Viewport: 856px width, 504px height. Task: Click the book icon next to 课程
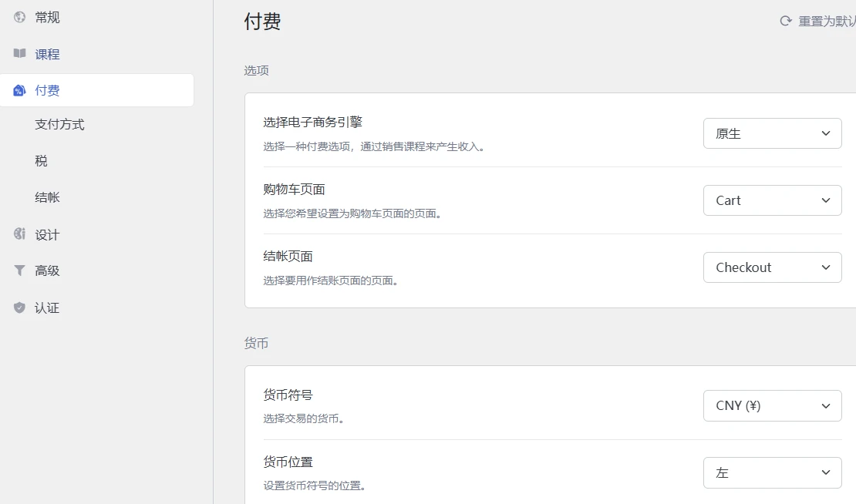coord(19,54)
